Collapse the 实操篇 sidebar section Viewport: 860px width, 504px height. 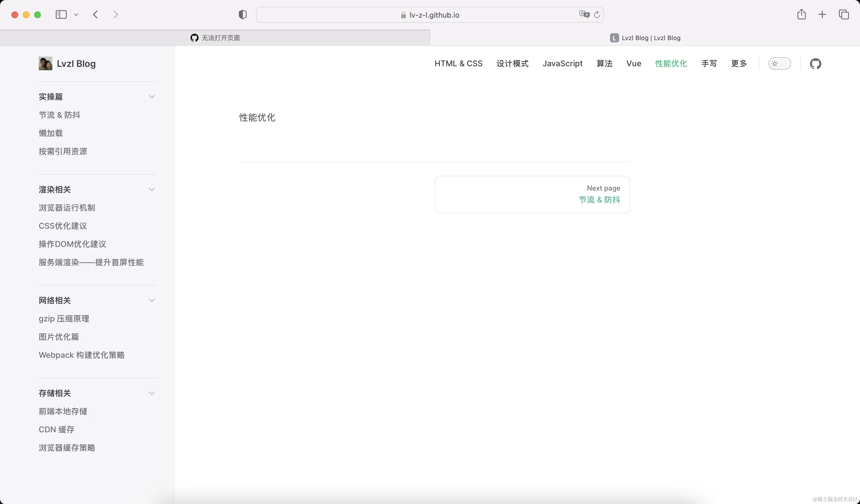coord(152,97)
